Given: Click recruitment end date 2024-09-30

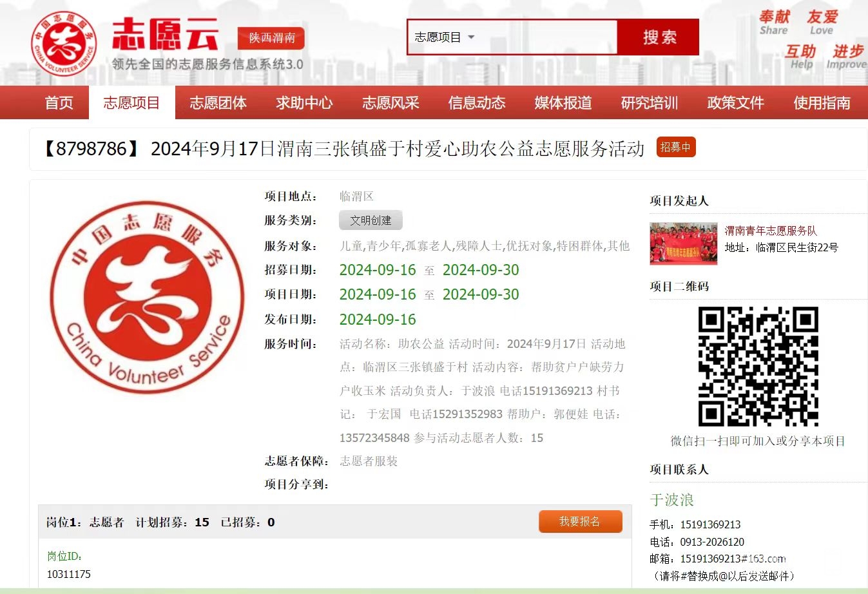Looking at the screenshot, I should point(481,270).
